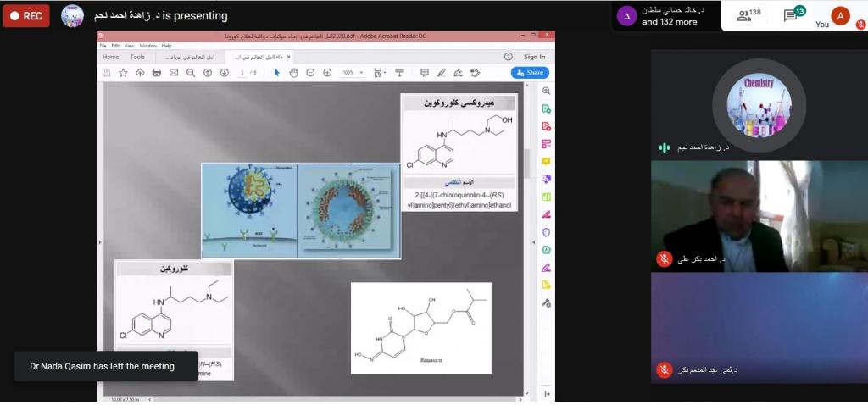Open the 100% zoom level dropdown
Screen dimensions: 868x405
(352, 73)
